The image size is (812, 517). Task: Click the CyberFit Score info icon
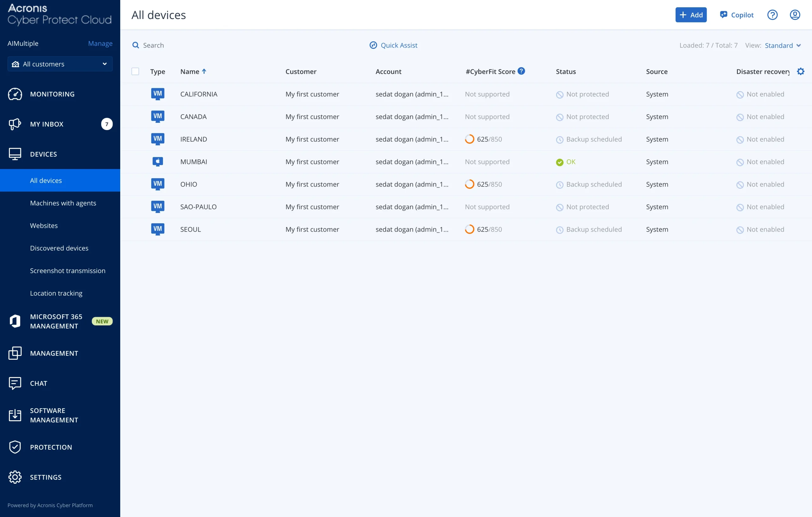tap(521, 71)
